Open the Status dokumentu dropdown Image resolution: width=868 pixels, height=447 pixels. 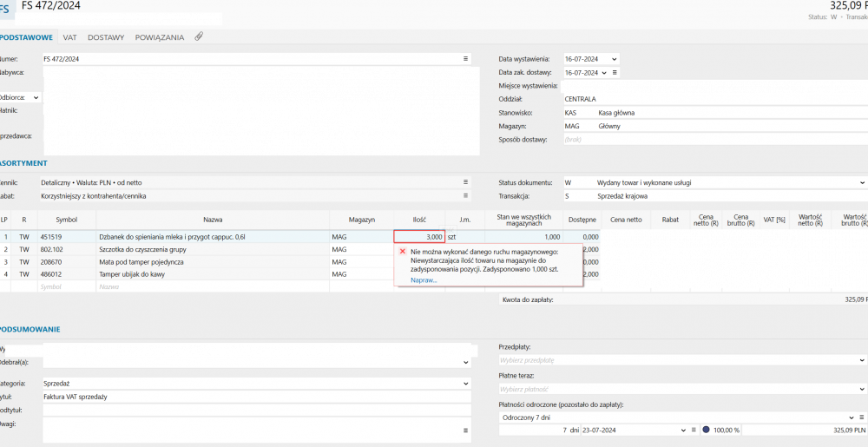point(861,182)
